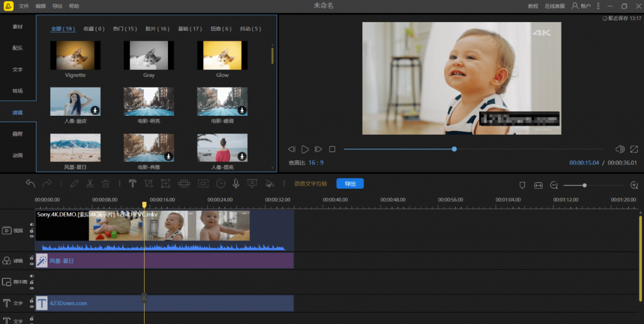Image resolution: width=644 pixels, height=324 pixels.
Task: Select the Vignette filter thumbnail
Action: (x=75, y=55)
